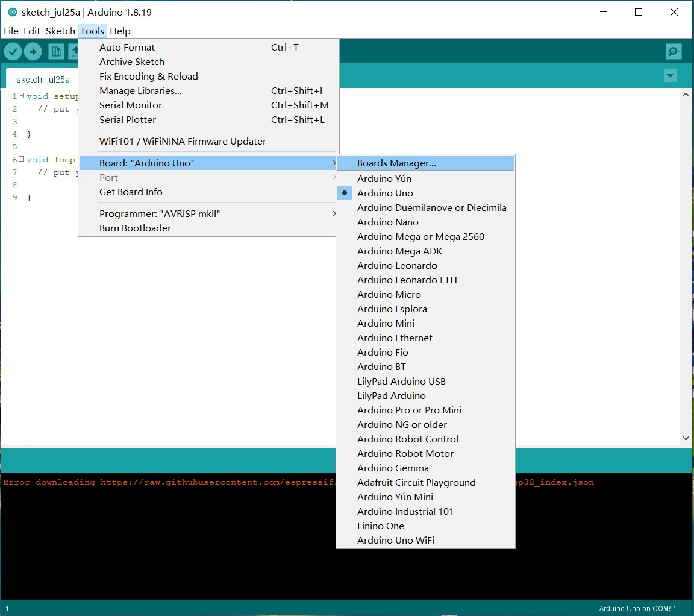The height and width of the screenshot is (616, 694).
Task: Select Arduino Ethernet board
Action: [x=425, y=338]
